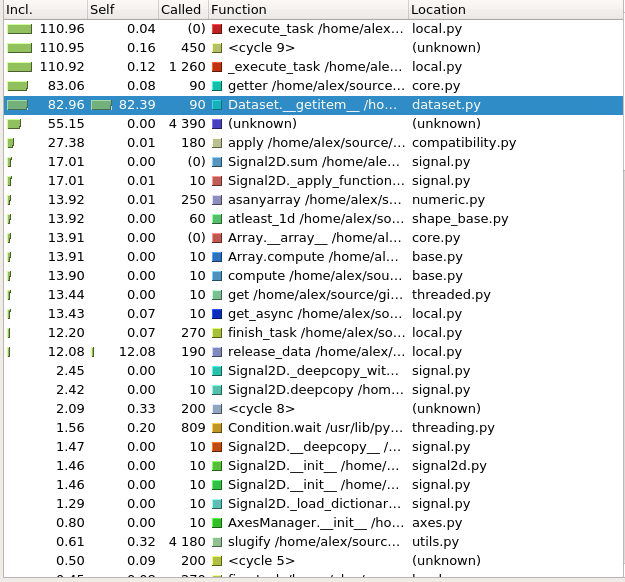Select the _execute_task function row

[313, 67]
